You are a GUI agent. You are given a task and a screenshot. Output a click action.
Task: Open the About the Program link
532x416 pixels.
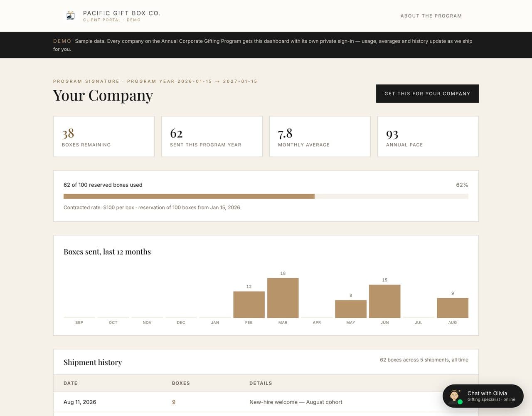tap(431, 16)
